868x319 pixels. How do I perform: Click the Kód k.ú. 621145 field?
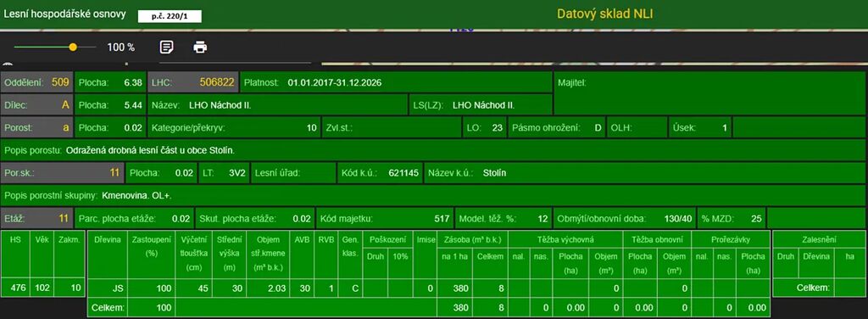tap(380, 173)
